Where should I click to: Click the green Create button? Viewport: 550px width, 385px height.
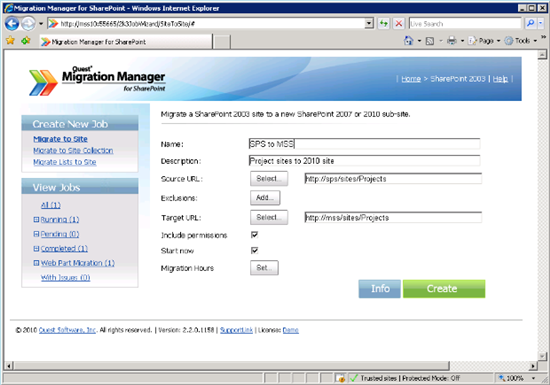point(444,289)
